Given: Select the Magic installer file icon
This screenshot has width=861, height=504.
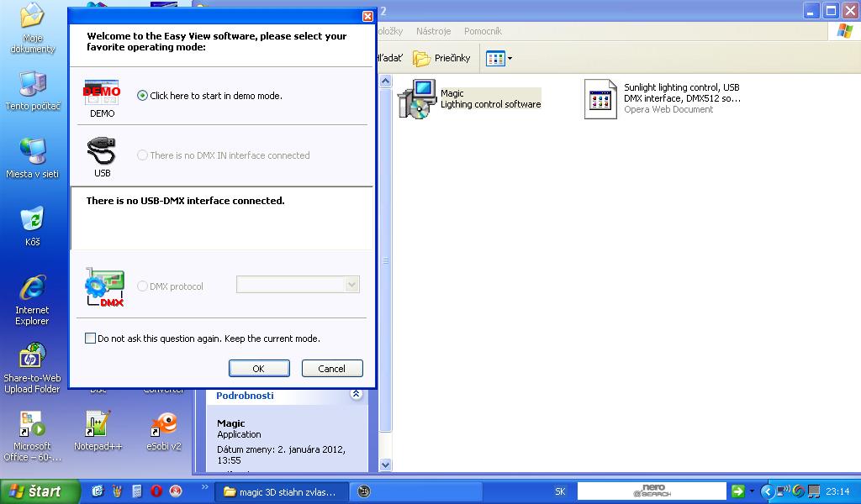Looking at the screenshot, I should click(417, 99).
